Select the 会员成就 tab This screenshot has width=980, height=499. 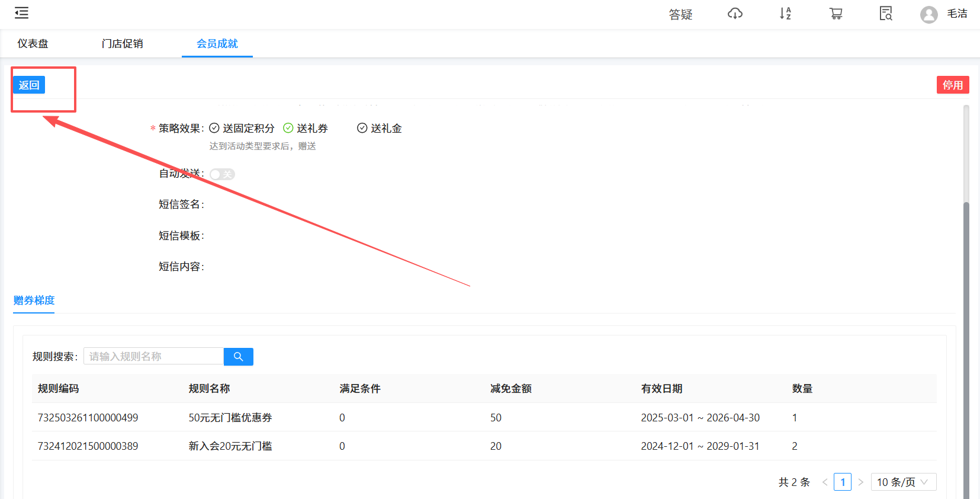point(217,43)
